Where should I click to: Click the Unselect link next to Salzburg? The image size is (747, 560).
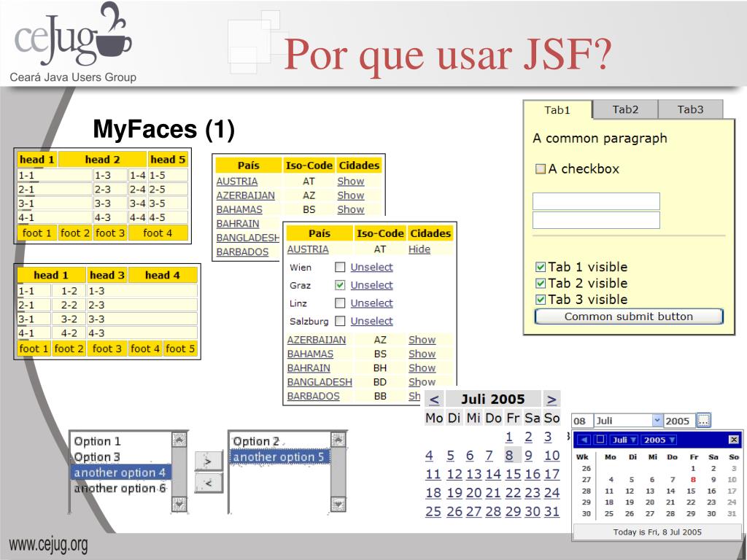[371, 322]
